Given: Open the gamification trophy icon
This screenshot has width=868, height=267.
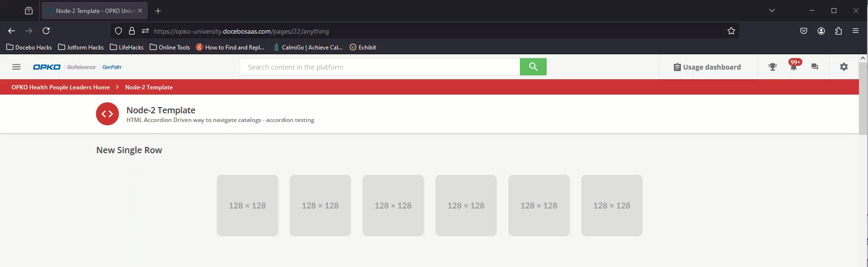Looking at the screenshot, I should [x=773, y=67].
